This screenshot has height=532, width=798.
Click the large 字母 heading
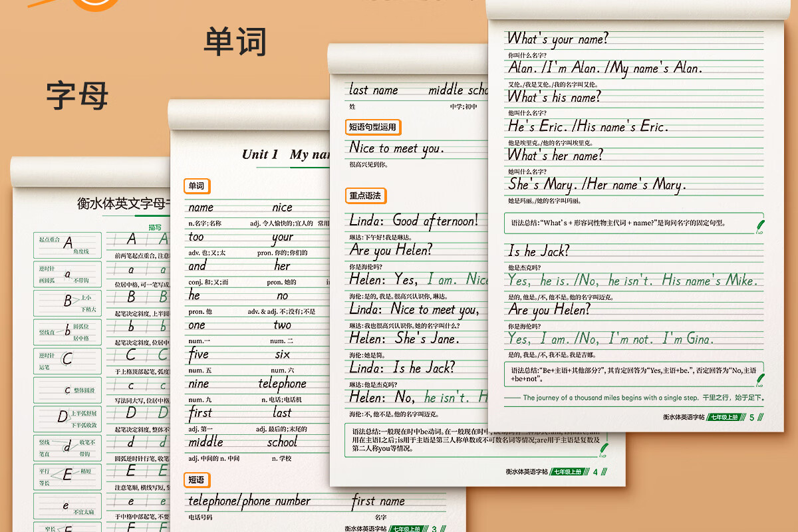coord(77,96)
